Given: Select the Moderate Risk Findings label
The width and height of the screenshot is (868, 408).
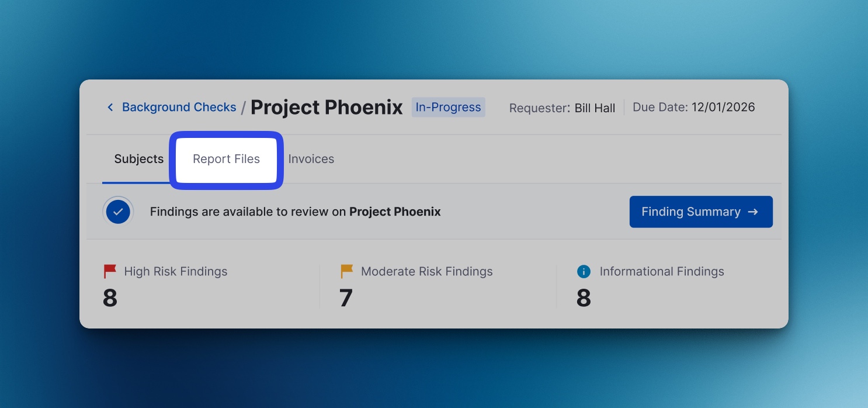Looking at the screenshot, I should pyautogui.click(x=426, y=271).
